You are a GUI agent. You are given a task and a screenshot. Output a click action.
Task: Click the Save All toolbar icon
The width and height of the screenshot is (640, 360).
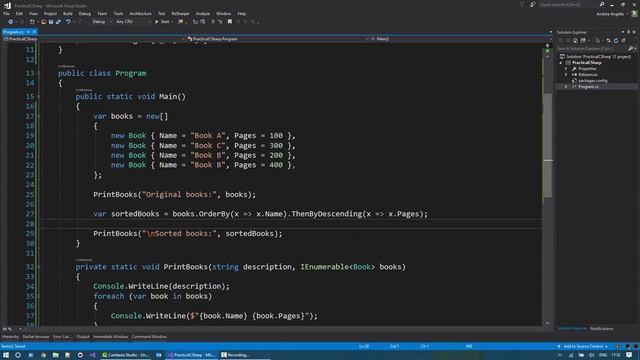point(58,22)
